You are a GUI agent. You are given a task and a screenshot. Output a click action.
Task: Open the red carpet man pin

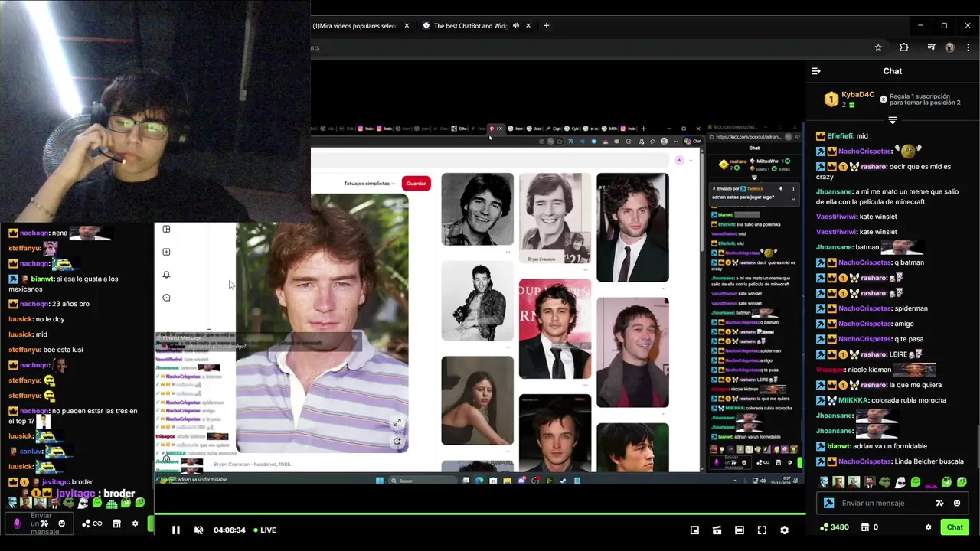pyautogui.click(x=555, y=328)
